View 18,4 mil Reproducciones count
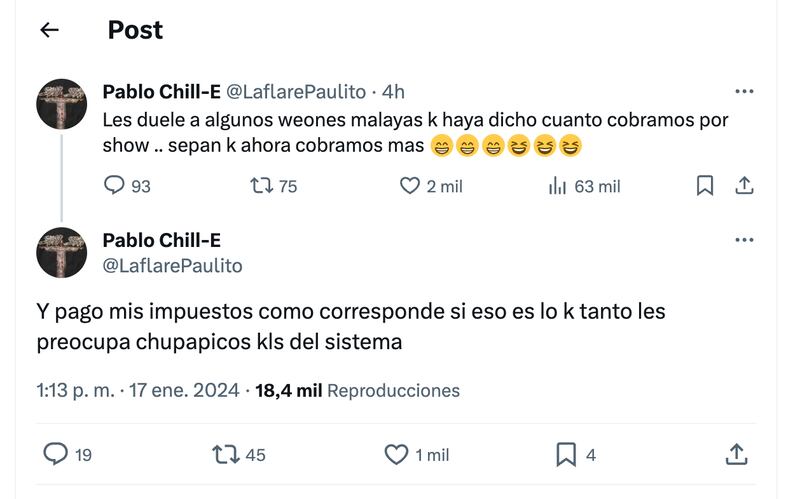The width and height of the screenshot is (800, 499). coord(358,391)
